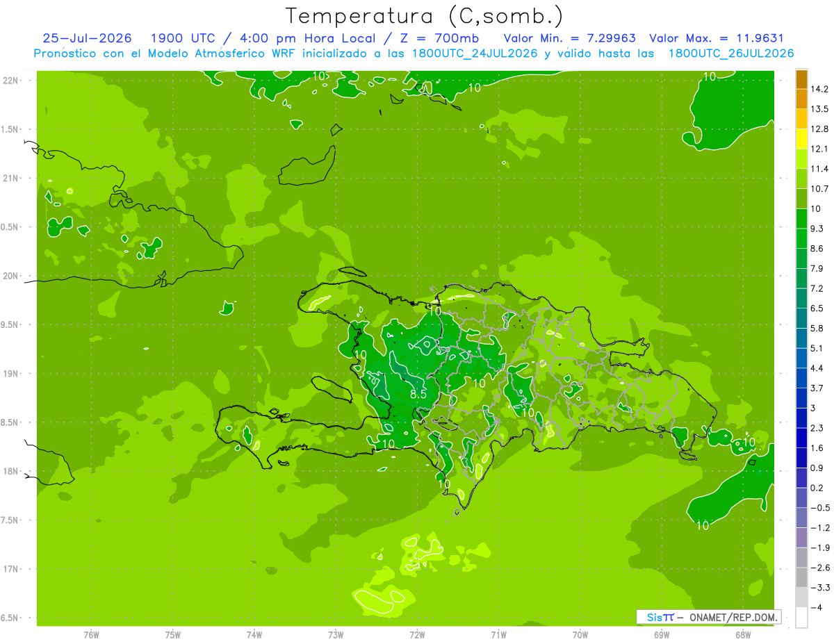Click the "8.5" contour label over Haiti
This screenshot has height=644, width=834.
[418, 394]
